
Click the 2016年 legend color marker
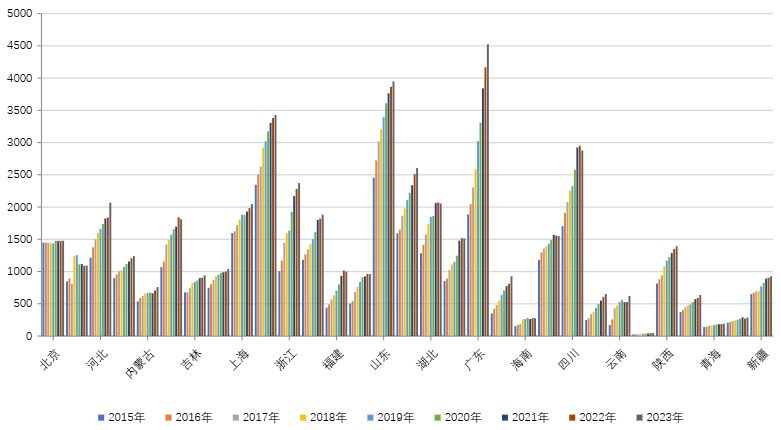tap(166, 416)
